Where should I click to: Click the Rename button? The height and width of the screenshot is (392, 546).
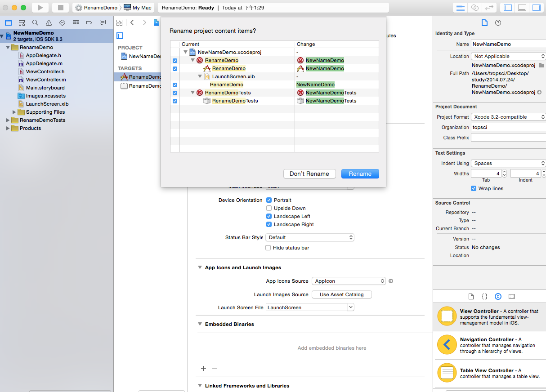pyautogui.click(x=360, y=174)
